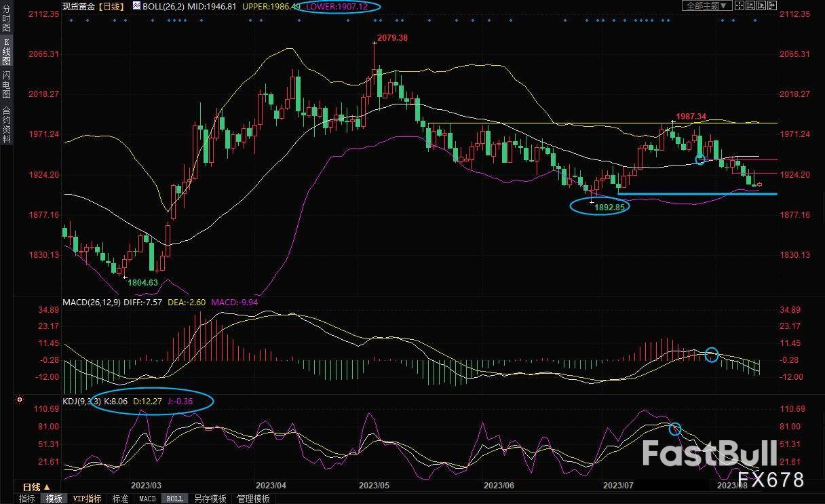This screenshot has width=825, height=504.
Task: Toggle the BOLL template button
Action: click(x=174, y=499)
